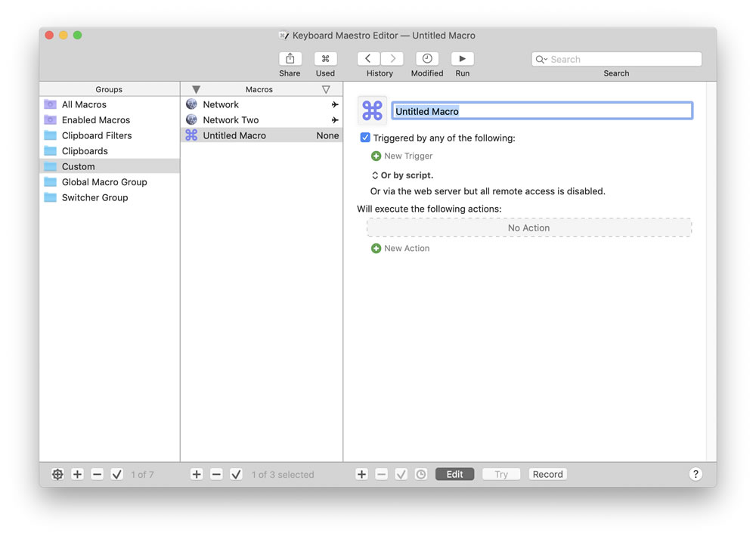Viewport: 756px width, 539px height.
Task: Select the Untitled Macro row
Action: pyautogui.click(x=262, y=135)
